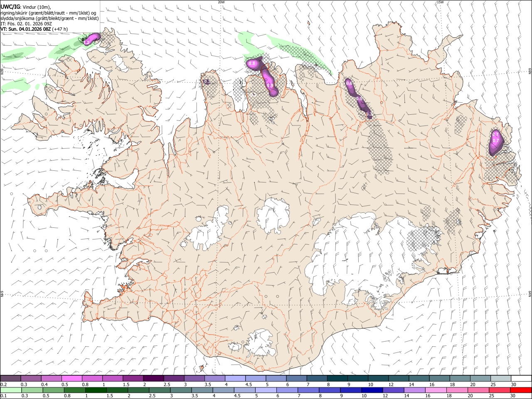The width and height of the screenshot is (532, 399).
Task: Click darkest purple swatch between 2 and 2.5, snow scale
Action: click(153, 377)
